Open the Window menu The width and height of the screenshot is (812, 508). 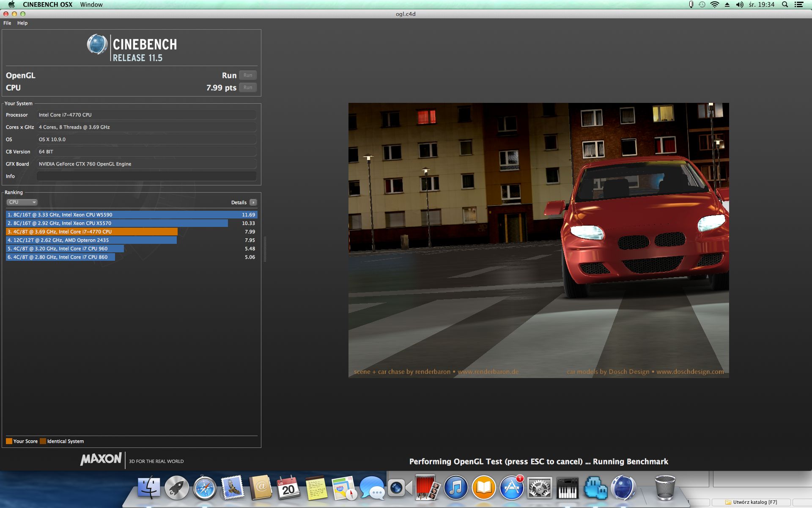coord(91,5)
